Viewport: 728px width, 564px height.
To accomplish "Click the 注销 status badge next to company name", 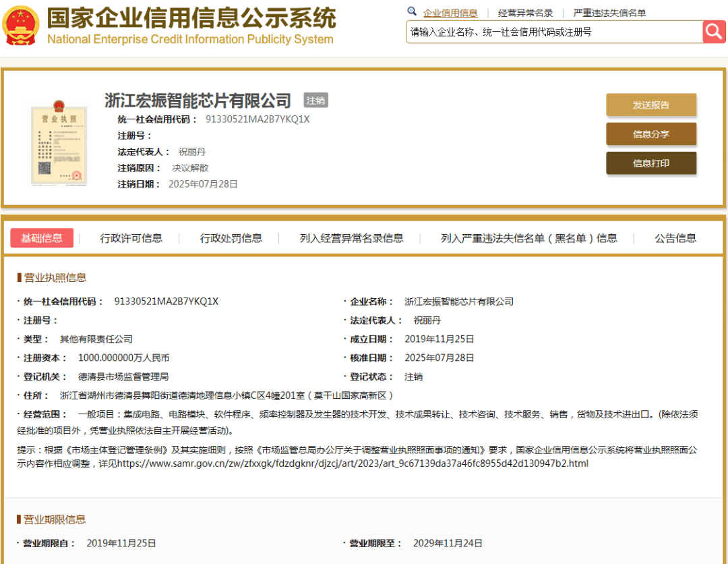I will click(x=315, y=100).
